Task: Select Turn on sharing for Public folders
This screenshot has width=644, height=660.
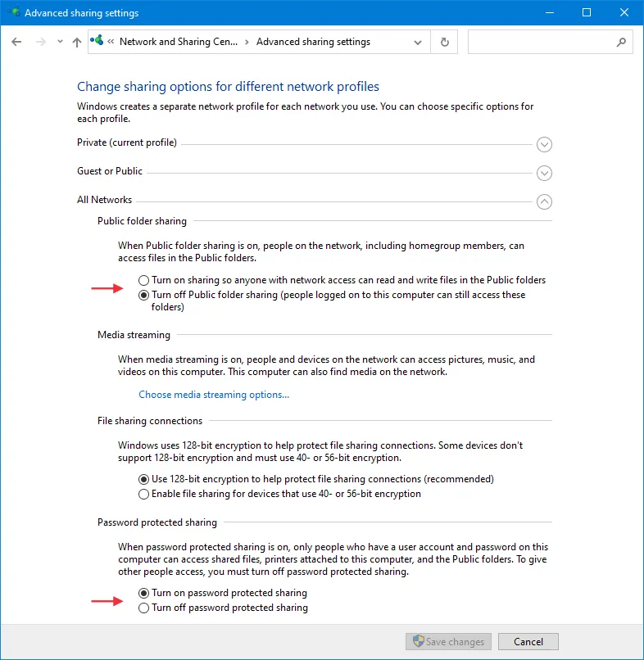Action: click(144, 280)
